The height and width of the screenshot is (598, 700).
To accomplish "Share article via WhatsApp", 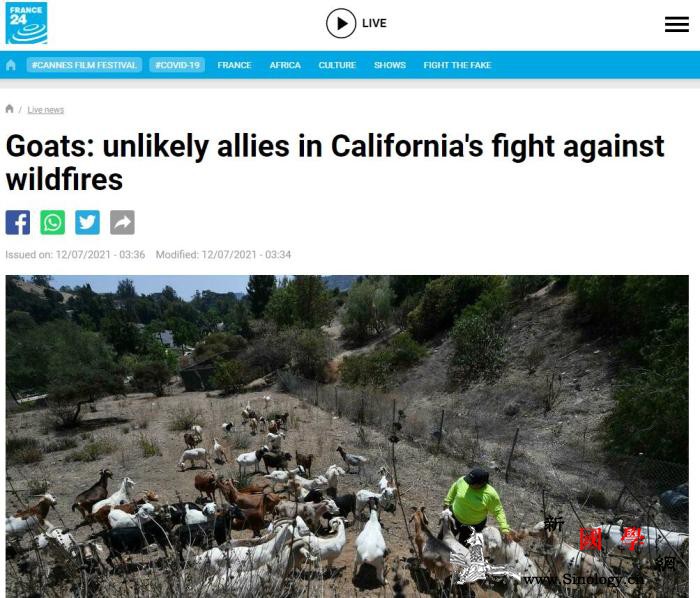I will click(53, 222).
